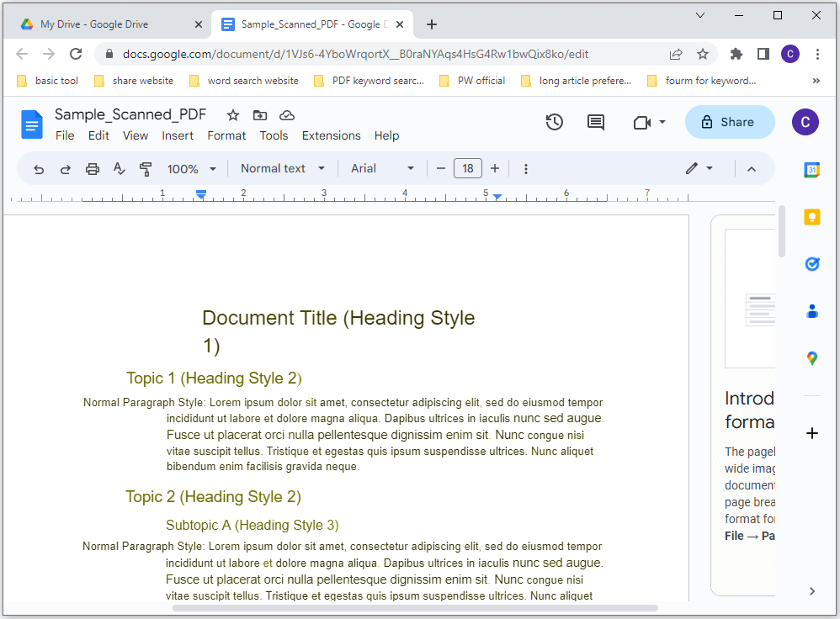Click the share this page icon

[676, 54]
